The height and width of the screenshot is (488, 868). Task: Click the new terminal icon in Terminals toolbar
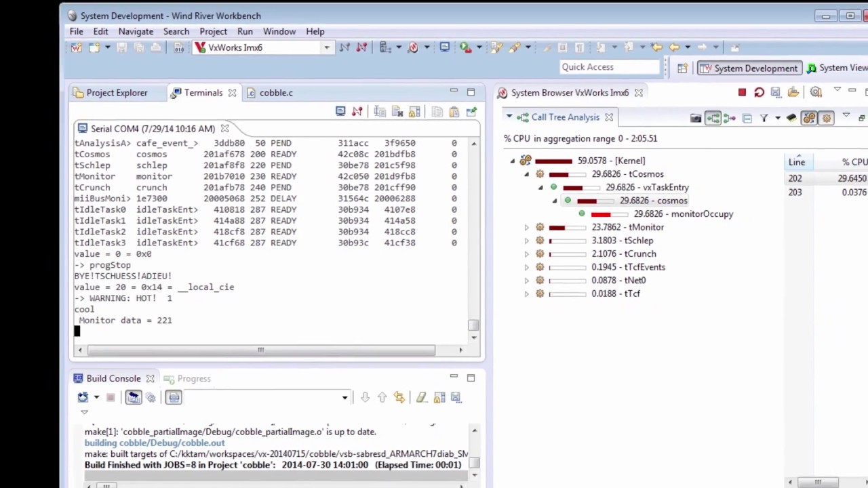pos(340,111)
